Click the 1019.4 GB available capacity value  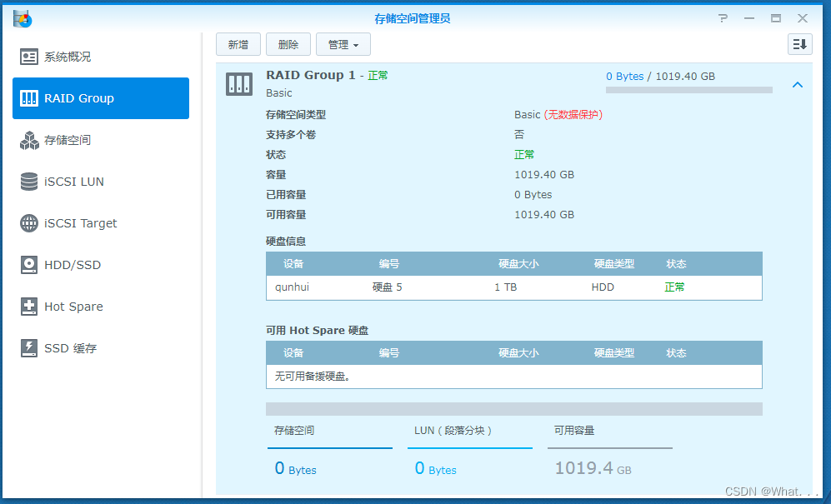(593, 468)
